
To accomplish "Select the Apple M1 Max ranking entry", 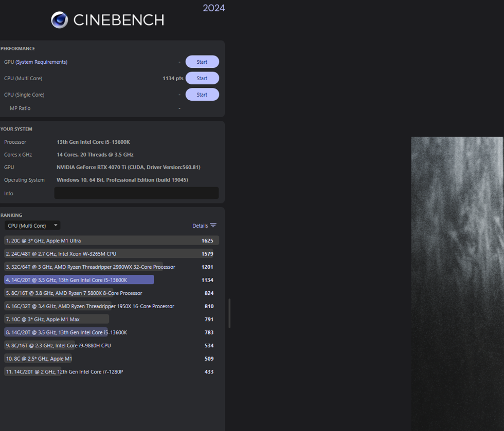I will tap(112, 319).
